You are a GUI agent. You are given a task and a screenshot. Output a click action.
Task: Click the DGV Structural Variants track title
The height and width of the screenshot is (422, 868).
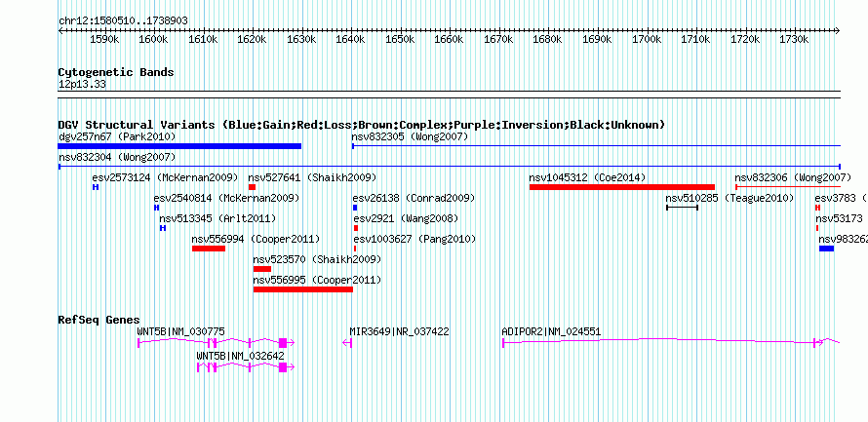362,125
